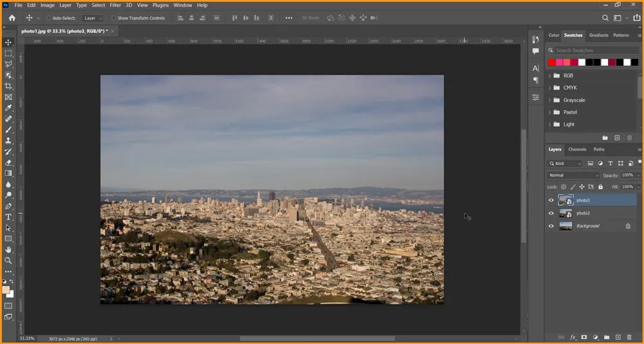Switch to the Gradients panel tab
The width and height of the screenshot is (644, 344).
(x=598, y=35)
